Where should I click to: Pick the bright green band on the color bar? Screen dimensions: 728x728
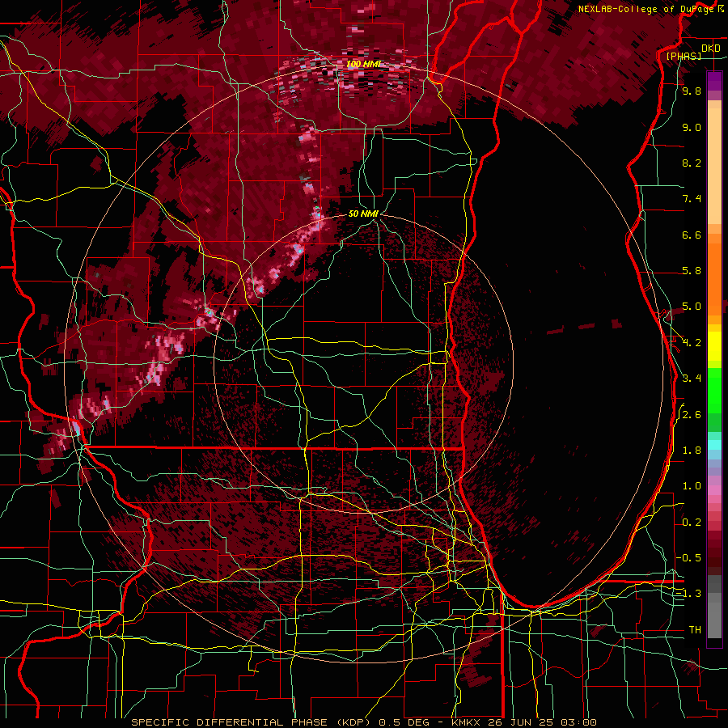click(714, 390)
